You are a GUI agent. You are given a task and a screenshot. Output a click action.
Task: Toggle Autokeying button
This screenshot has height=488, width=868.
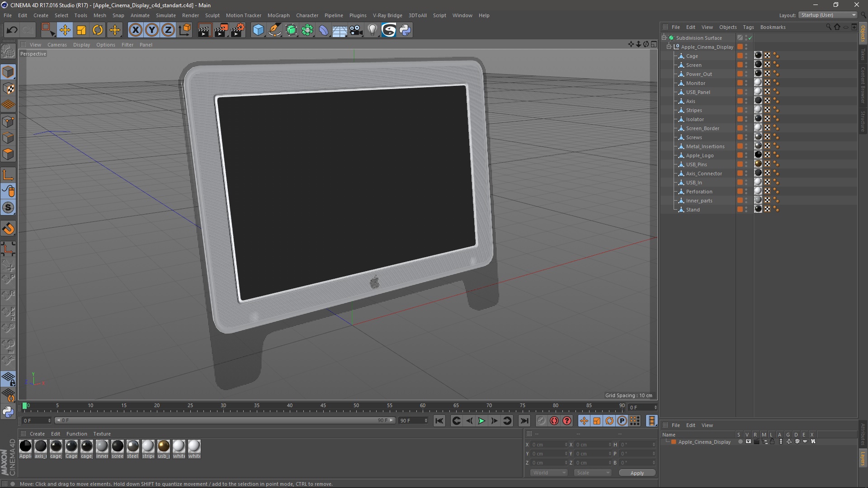pos(554,421)
